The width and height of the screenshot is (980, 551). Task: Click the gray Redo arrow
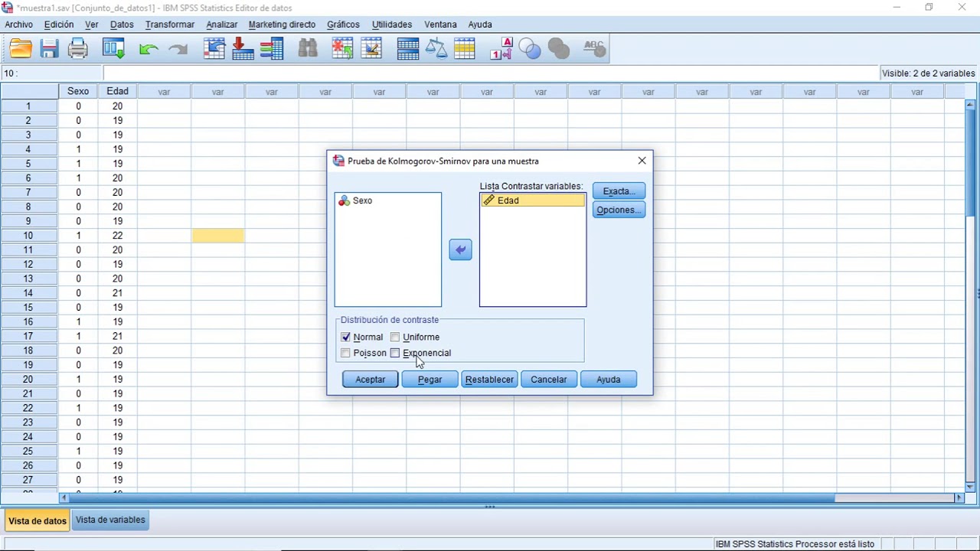tap(178, 50)
